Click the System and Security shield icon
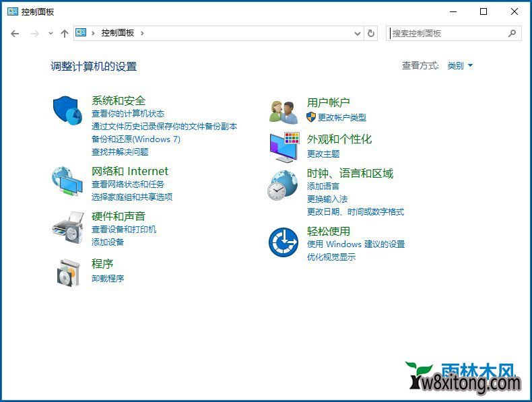The height and width of the screenshot is (402, 532). pos(67,110)
